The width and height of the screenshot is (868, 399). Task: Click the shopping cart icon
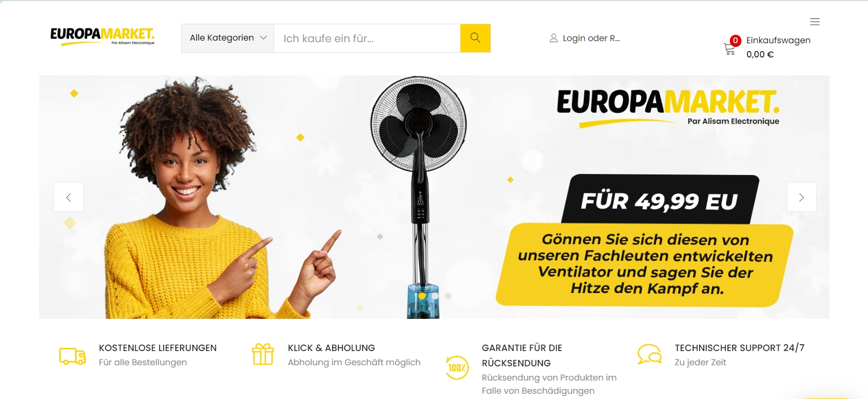click(730, 49)
